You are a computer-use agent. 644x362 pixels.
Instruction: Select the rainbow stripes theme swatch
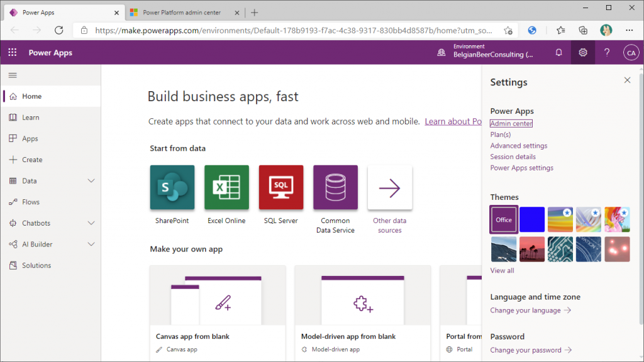(x=560, y=219)
